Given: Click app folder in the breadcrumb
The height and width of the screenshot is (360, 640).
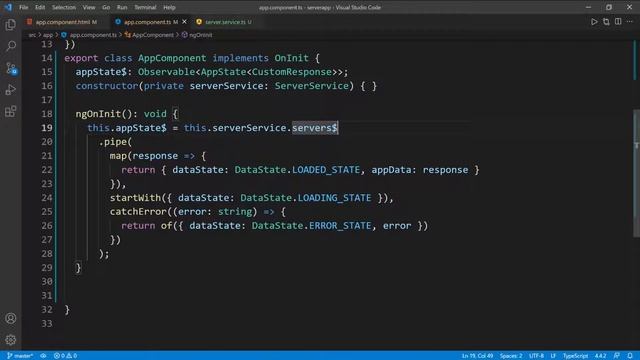Looking at the screenshot, I should [48, 35].
